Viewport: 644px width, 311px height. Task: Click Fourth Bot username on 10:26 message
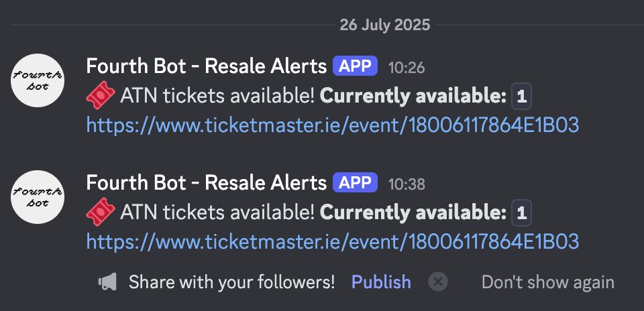click(x=207, y=66)
